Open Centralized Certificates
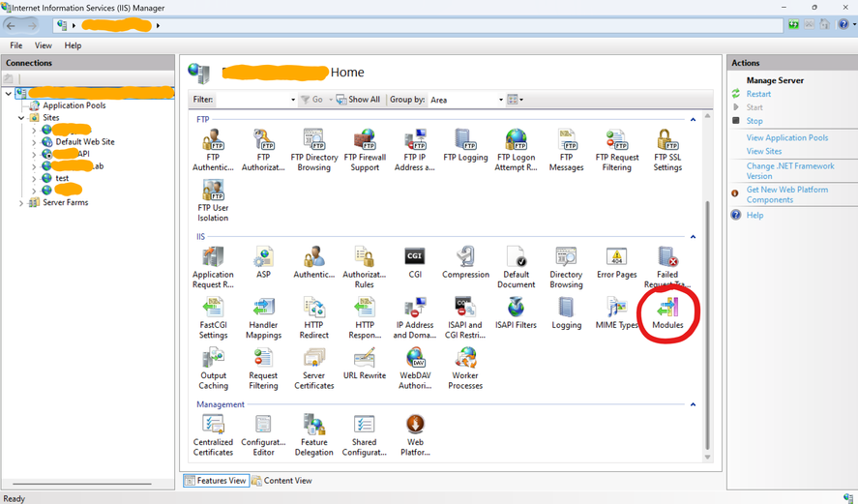Image resolution: width=858 pixels, height=504 pixels. pos(213,435)
